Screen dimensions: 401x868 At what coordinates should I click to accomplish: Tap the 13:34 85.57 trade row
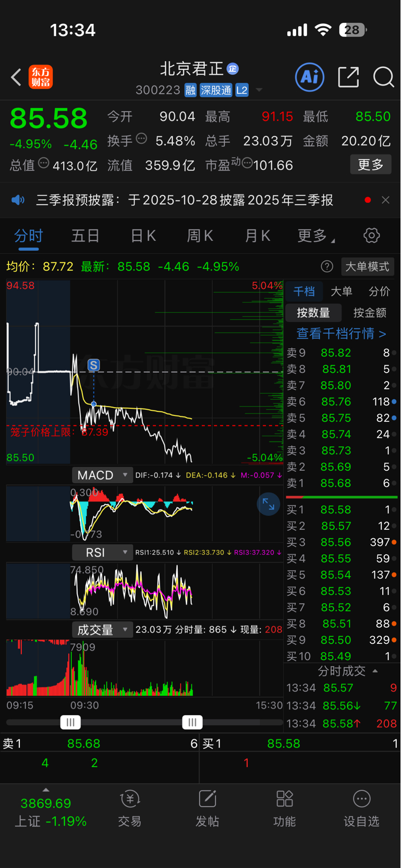(342, 688)
